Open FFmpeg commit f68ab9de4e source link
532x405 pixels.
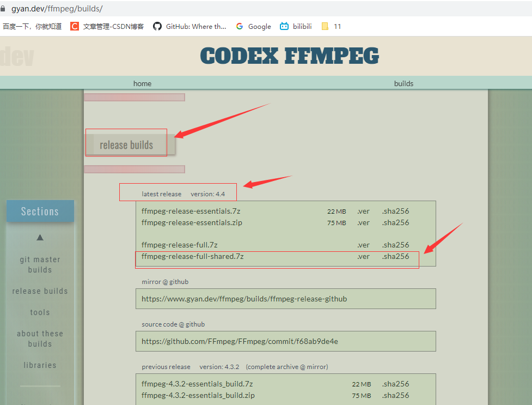click(x=240, y=341)
